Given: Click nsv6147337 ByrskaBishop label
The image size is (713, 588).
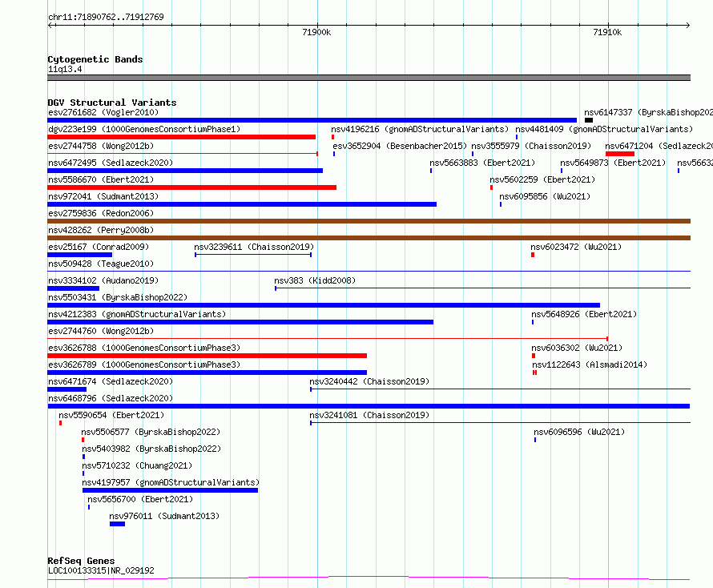Looking at the screenshot, I should (x=648, y=112).
